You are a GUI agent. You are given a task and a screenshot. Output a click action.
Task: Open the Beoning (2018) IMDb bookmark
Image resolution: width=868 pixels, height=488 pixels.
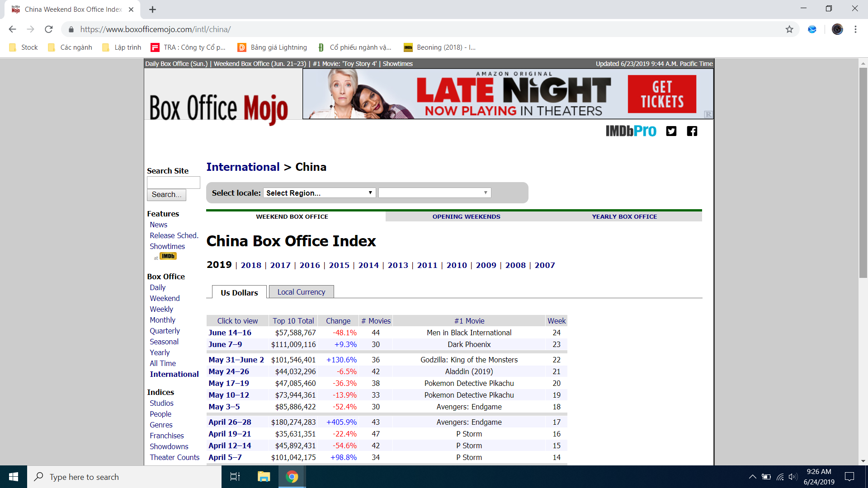(439, 47)
